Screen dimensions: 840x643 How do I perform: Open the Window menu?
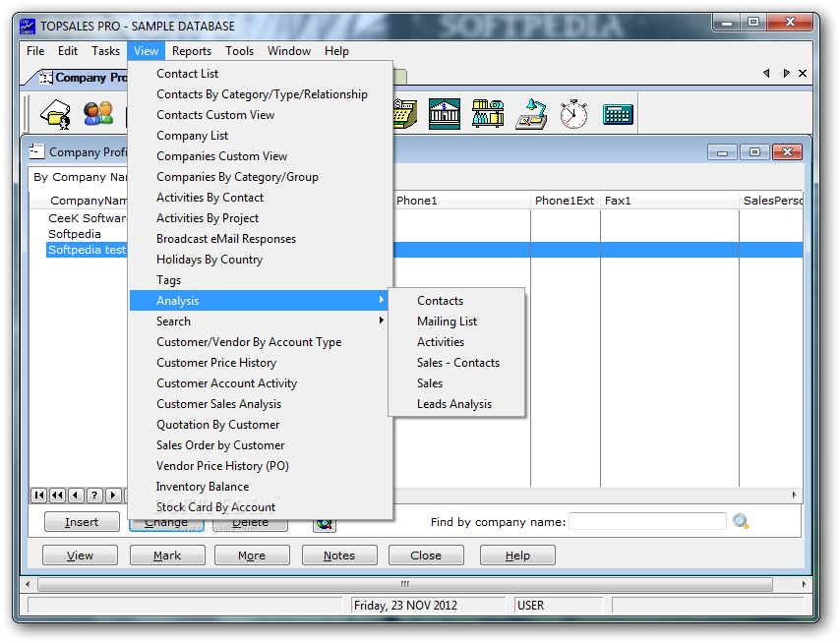point(289,51)
